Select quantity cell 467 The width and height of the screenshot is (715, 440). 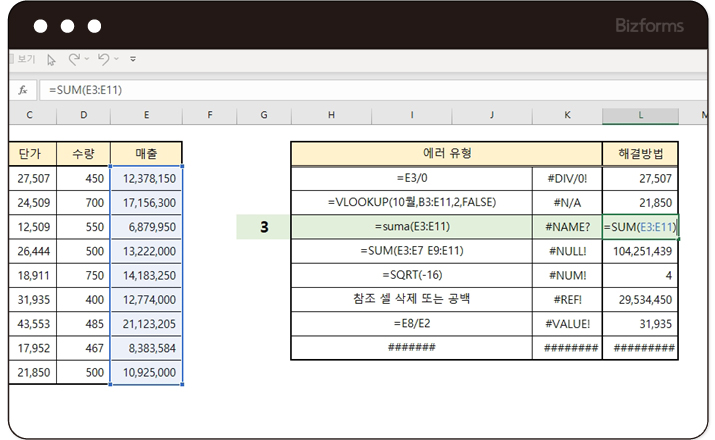[83, 348]
